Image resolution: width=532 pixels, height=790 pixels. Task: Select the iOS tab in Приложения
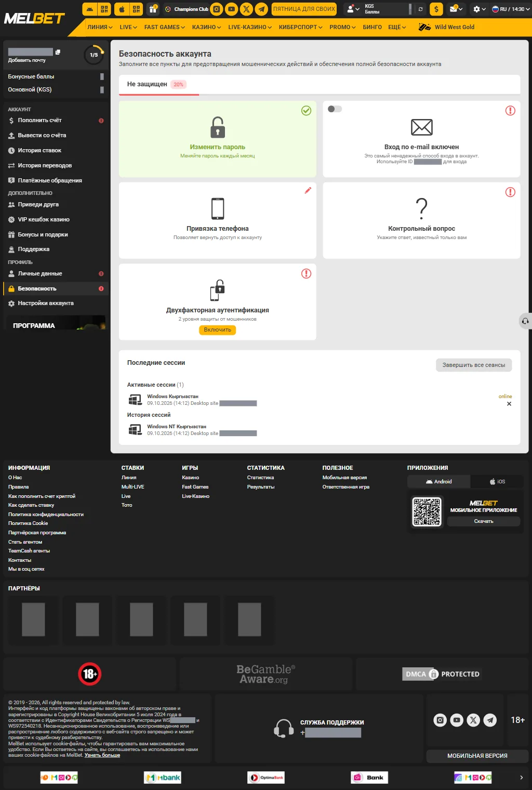point(497,481)
